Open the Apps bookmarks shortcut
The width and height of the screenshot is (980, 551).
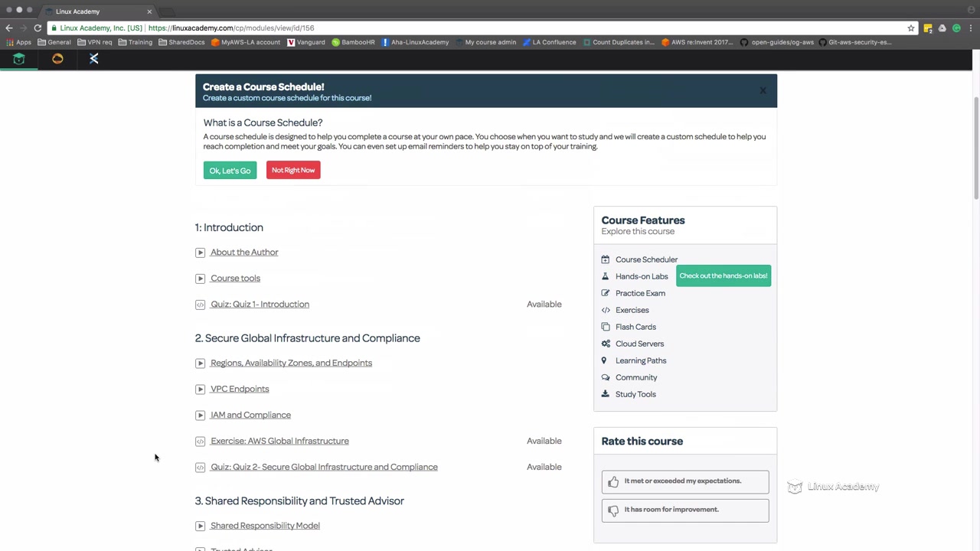18,42
